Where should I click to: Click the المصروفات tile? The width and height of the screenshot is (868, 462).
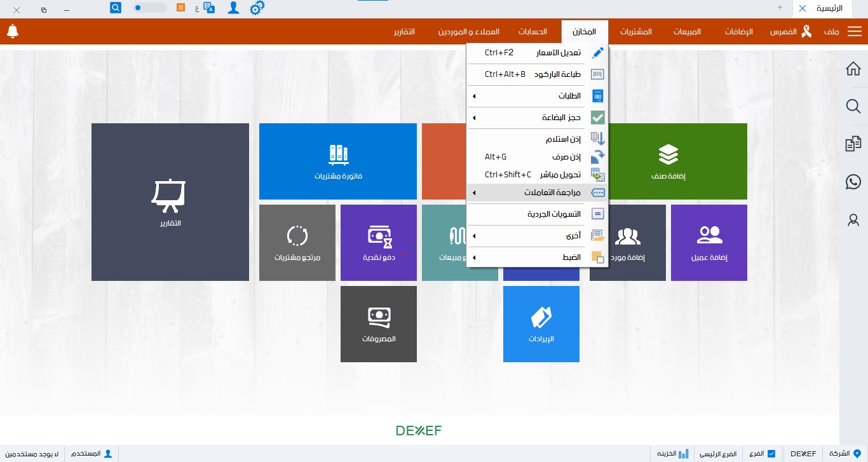pos(379,324)
